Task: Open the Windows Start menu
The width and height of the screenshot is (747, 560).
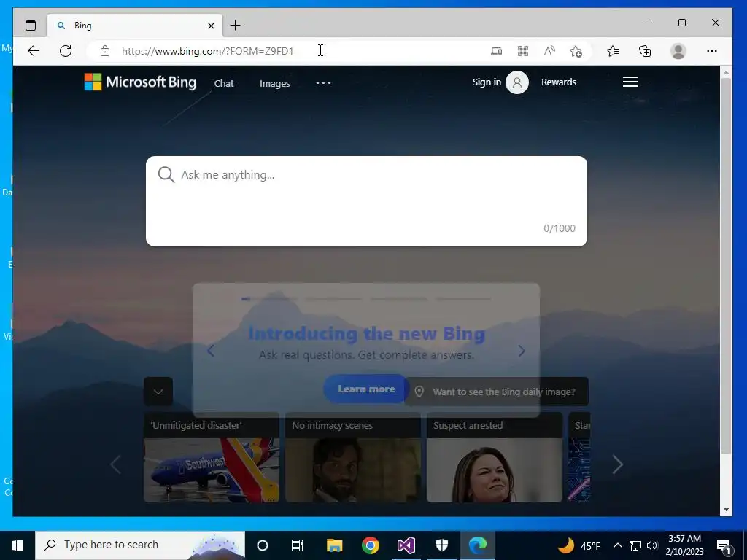Action: click(18, 545)
